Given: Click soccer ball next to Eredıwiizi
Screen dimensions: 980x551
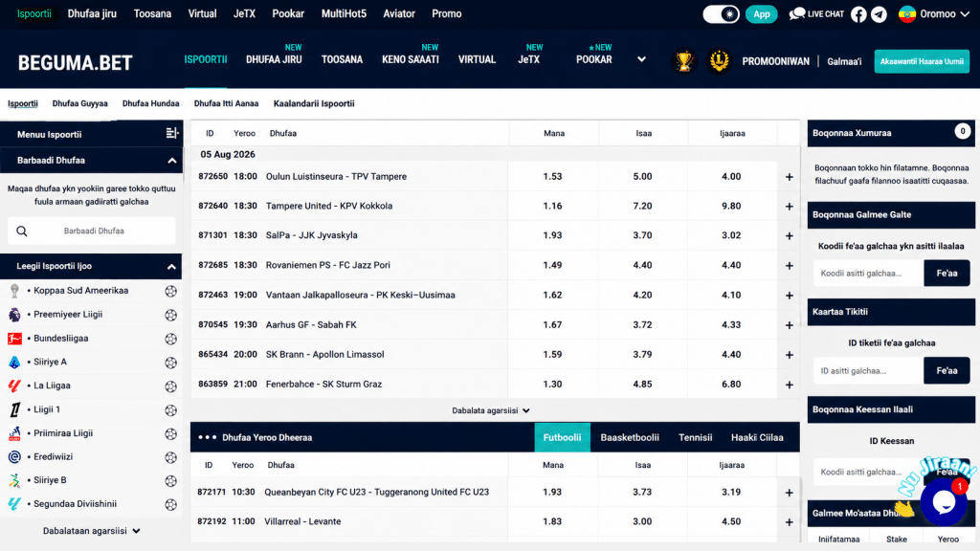Looking at the screenshot, I should coord(170,457).
